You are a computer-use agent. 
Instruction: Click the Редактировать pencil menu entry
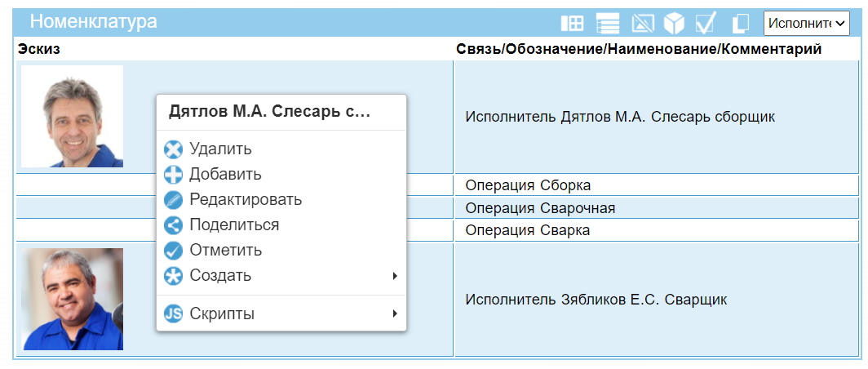[245, 200]
